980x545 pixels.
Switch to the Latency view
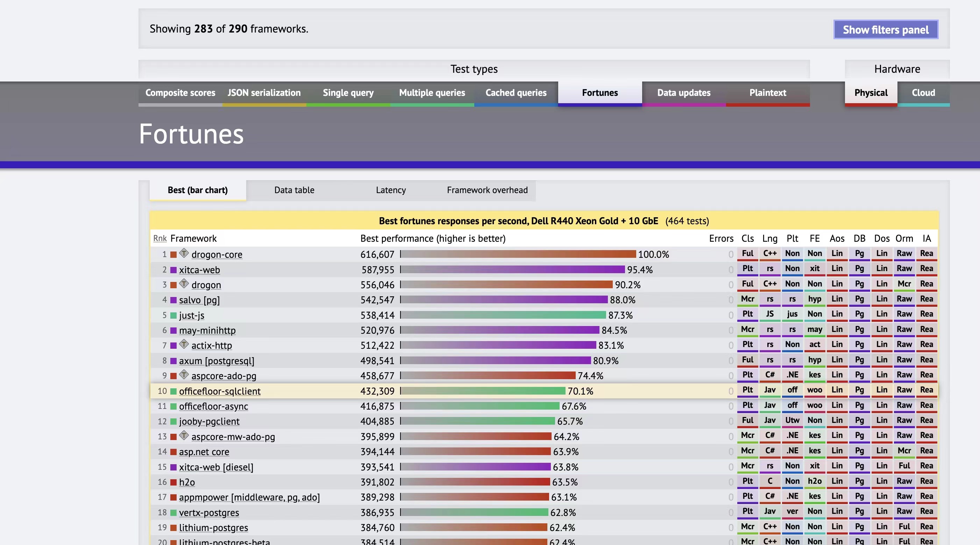pyautogui.click(x=391, y=190)
